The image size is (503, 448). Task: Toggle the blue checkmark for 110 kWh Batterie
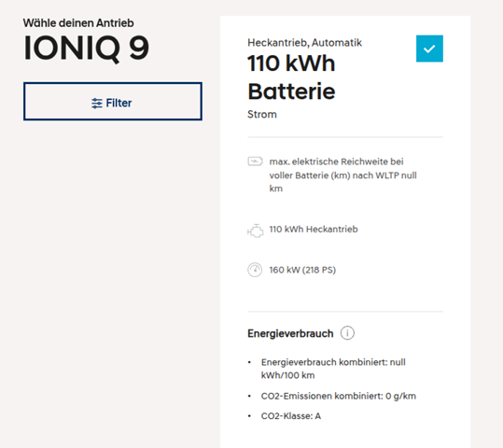[x=429, y=49]
